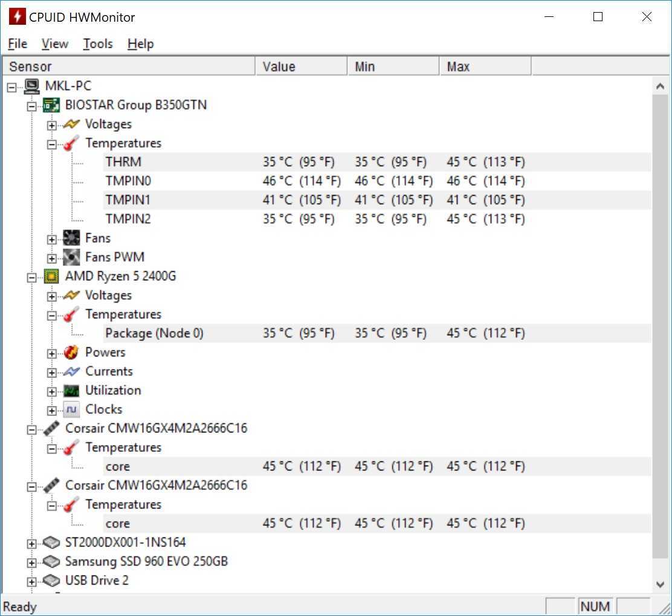Click the Utilization graph icon

pyautogui.click(x=71, y=391)
